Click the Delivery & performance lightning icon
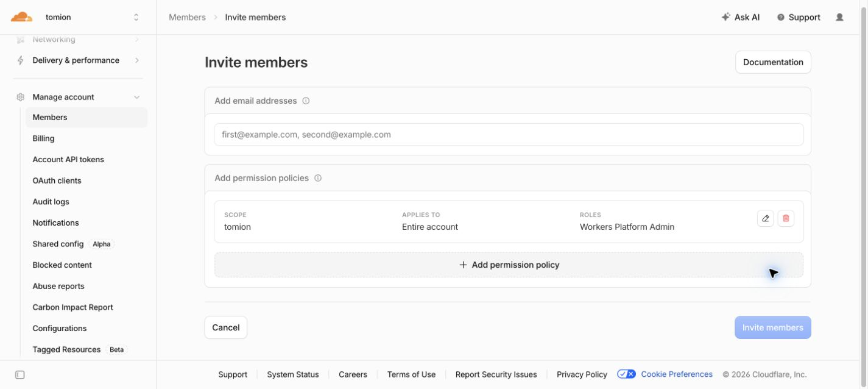Image resolution: width=868 pixels, height=389 pixels. pyautogui.click(x=21, y=60)
